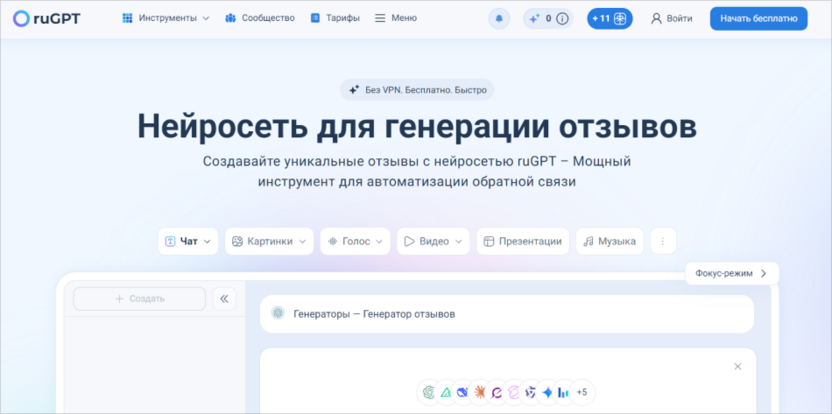Click the Без VPN. Бесплатно. Быстро badge
This screenshot has height=414, width=832.
417,90
